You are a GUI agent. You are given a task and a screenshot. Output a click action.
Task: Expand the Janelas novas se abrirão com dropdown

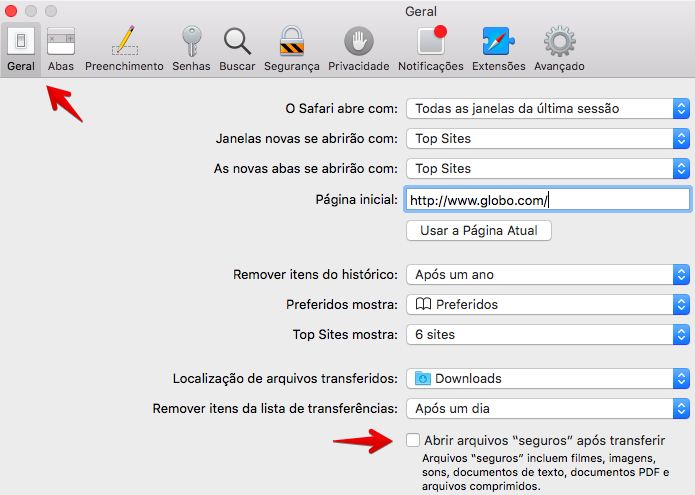(548, 139)
